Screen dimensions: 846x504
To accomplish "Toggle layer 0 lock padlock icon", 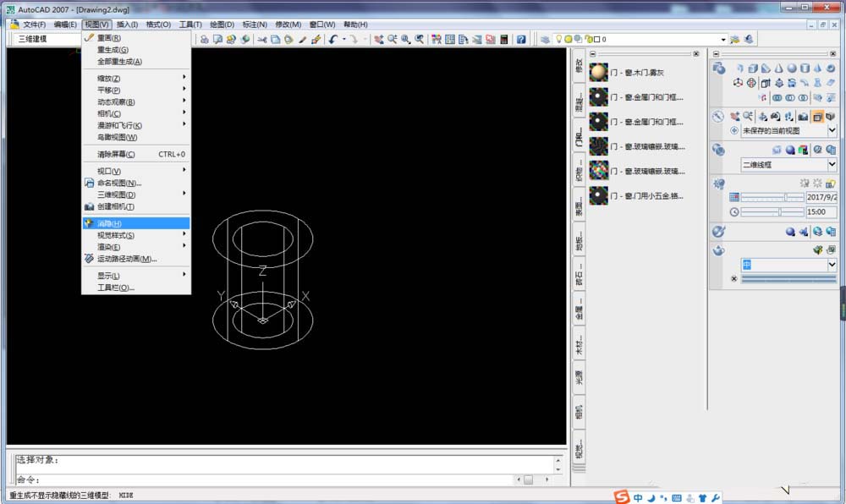I will pos(588,40).
